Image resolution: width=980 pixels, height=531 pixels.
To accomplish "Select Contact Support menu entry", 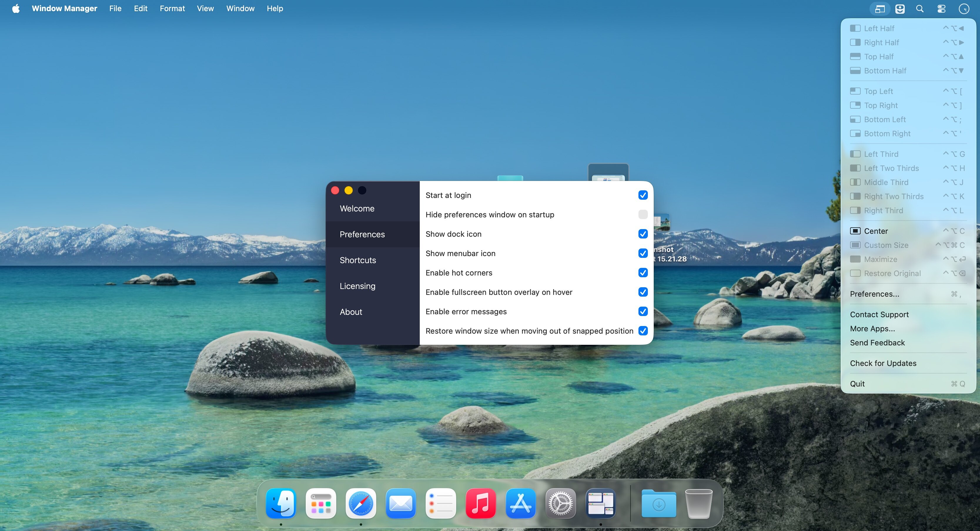I will (879, 314).
